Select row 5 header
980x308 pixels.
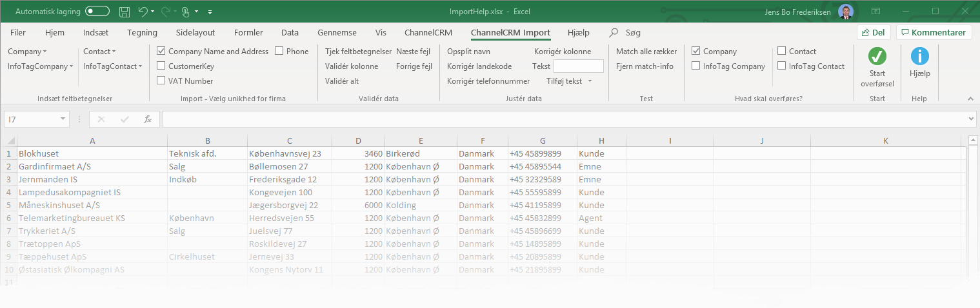(x=9, y=206)
